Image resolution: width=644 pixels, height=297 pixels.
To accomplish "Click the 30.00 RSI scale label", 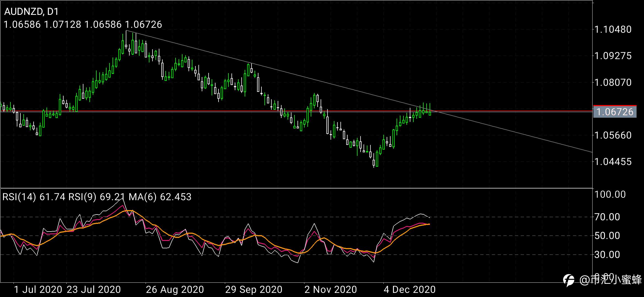I will (x=607, y=254).
